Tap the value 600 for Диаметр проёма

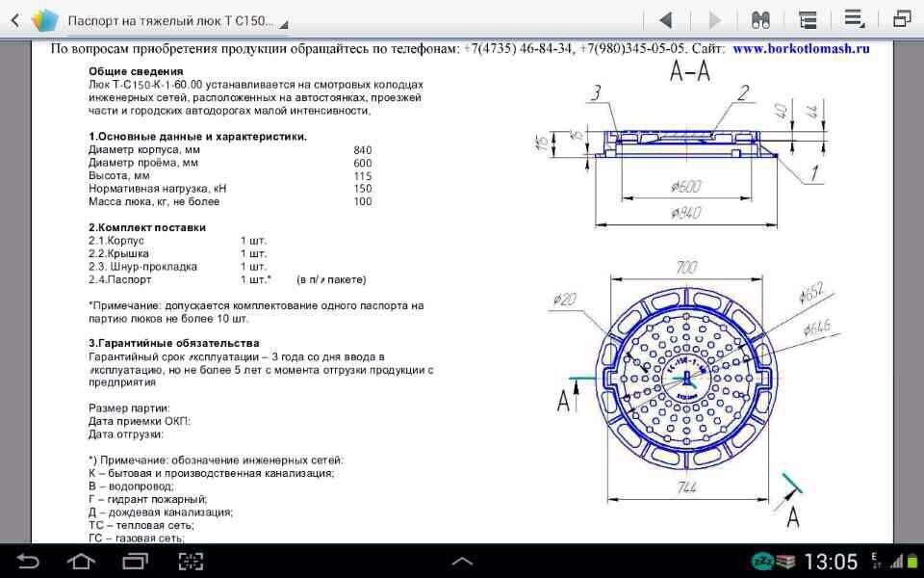tap(363, 164)
